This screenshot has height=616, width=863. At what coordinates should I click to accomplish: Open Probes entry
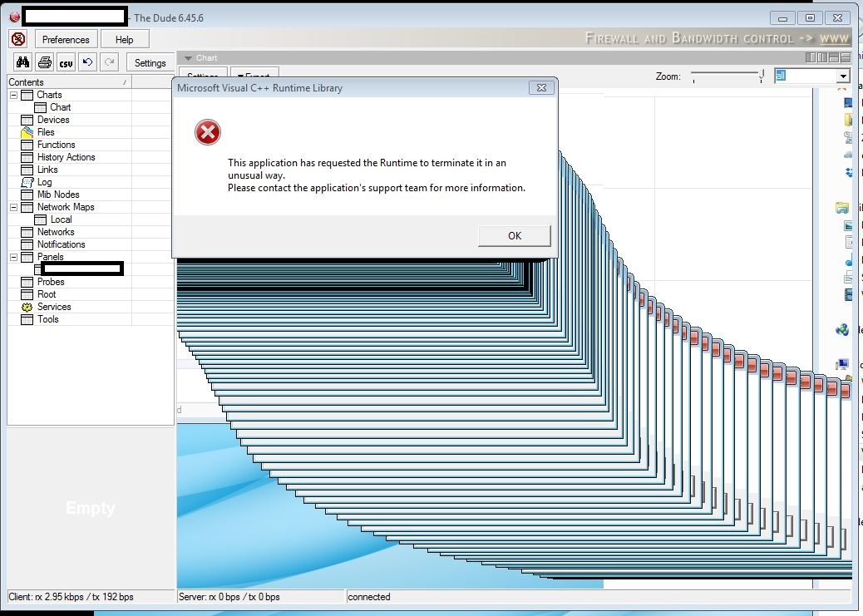pos(51,282)
